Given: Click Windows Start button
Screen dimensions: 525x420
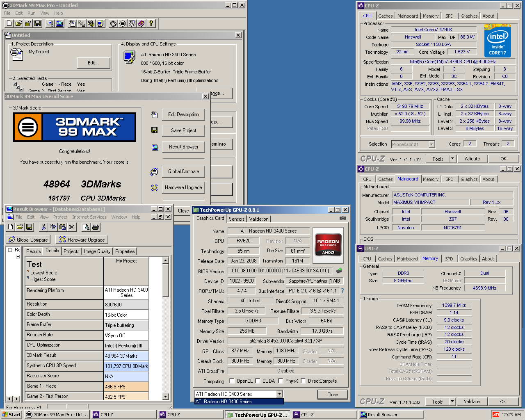Looking at the screenshot, I should [11, 415].
